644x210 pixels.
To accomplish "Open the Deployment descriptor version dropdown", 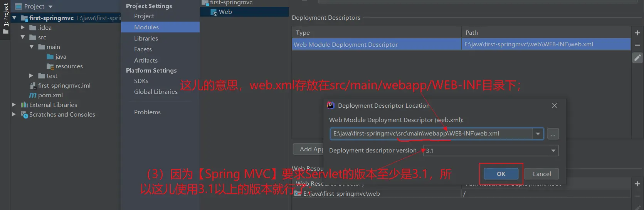I will pyautogui.click(x=553, y=151).
